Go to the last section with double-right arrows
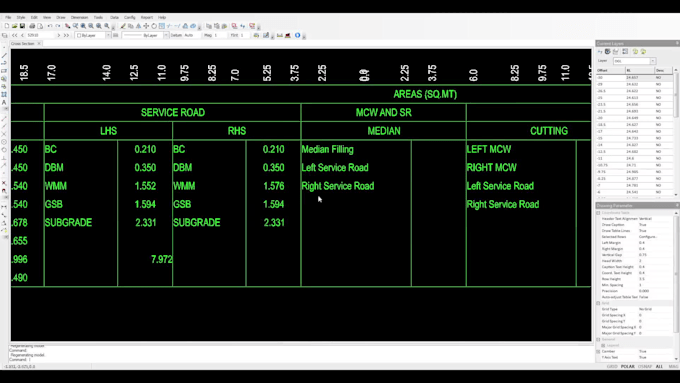 pos(66,35)
